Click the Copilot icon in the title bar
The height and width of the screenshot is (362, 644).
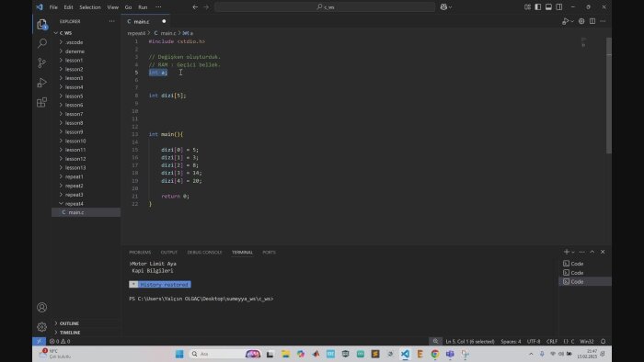pyautogui.click(x=443, y=7)
